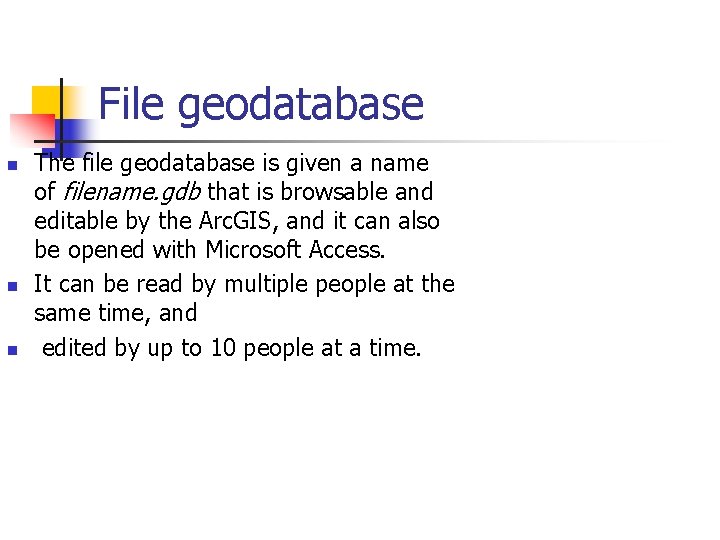Click the text "same time, and"
Image resolution: width=720 pixels, height=540 pixels.
(116, 313)
